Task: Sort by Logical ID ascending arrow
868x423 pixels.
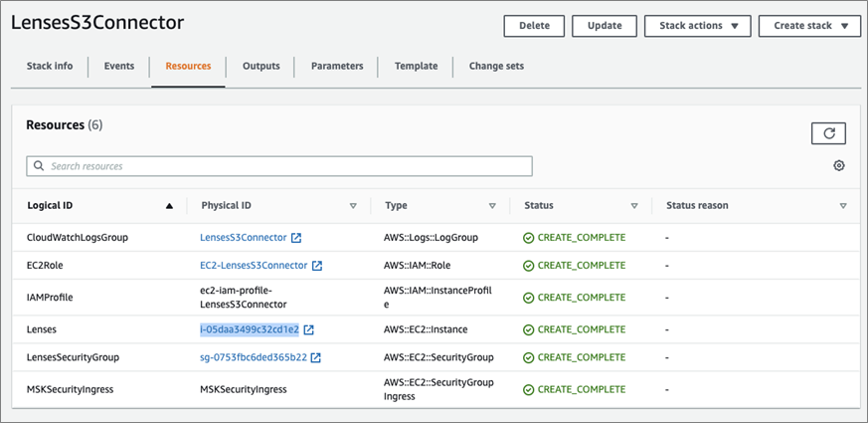Action: tap(169, 206)
